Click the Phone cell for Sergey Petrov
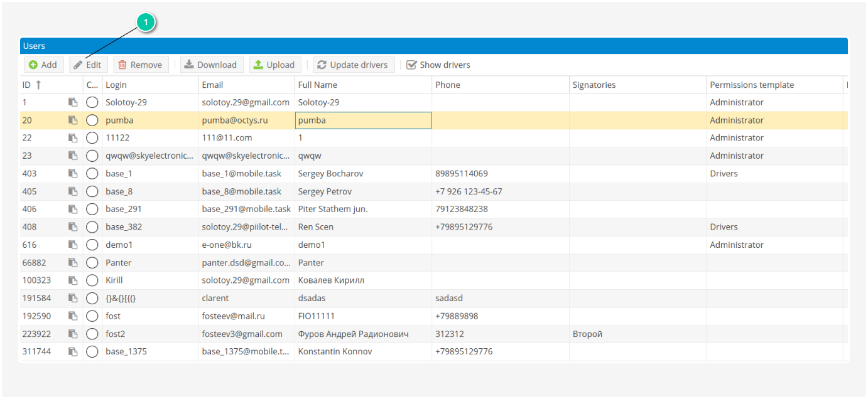Image resolution: width=868 pixels, height=399 pixels. [x=500, y=191]
